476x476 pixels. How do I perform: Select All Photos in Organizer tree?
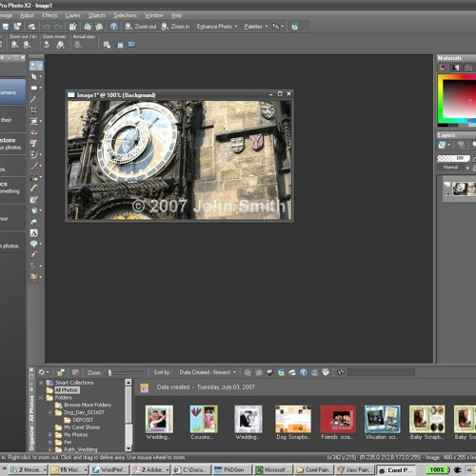click(x=67, y=390)
